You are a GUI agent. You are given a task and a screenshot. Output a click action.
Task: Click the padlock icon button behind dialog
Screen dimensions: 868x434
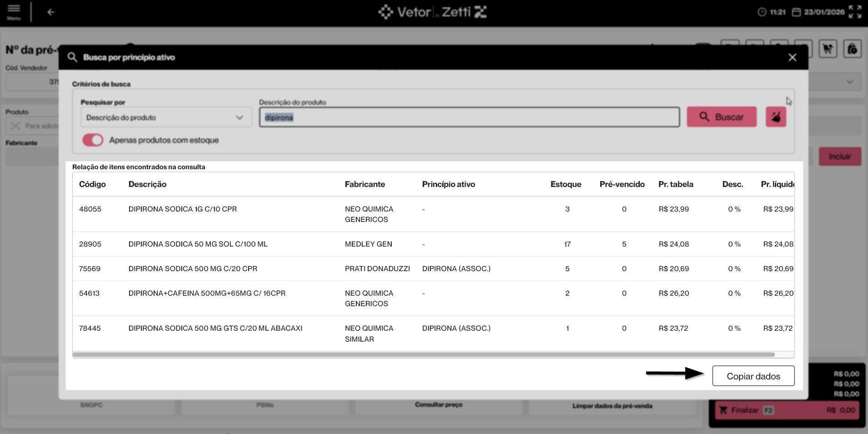pyautogui.click(x=853, y=49)
